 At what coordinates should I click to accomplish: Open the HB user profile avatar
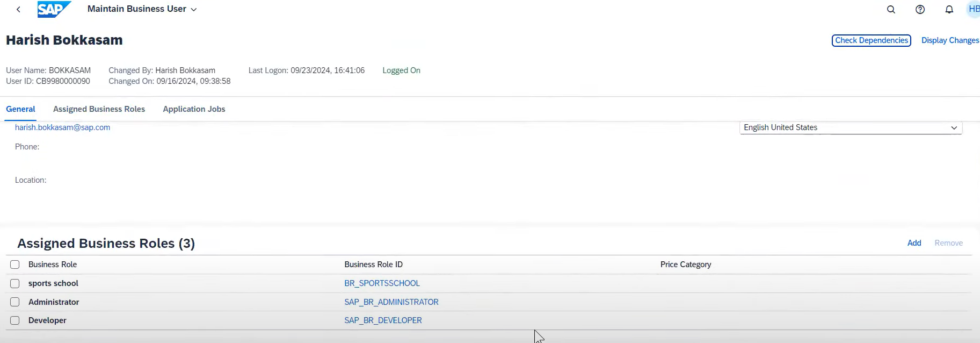click(x=973, y=9)
